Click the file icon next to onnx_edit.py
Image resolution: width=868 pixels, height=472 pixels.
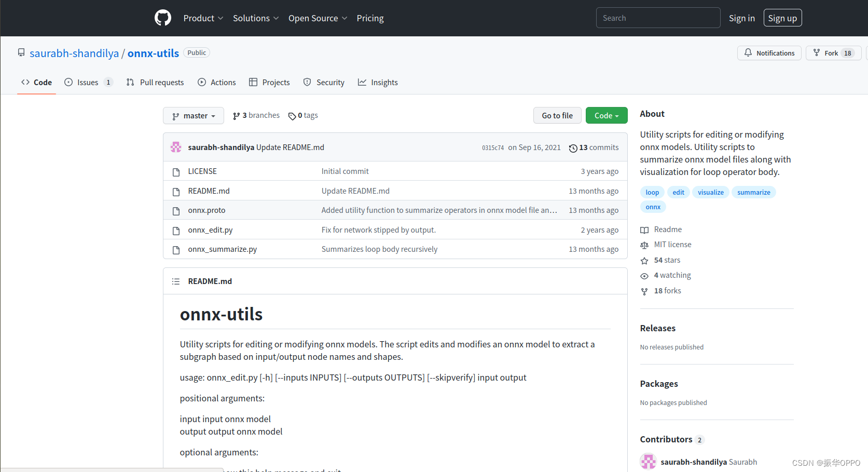tap(176, 231)
